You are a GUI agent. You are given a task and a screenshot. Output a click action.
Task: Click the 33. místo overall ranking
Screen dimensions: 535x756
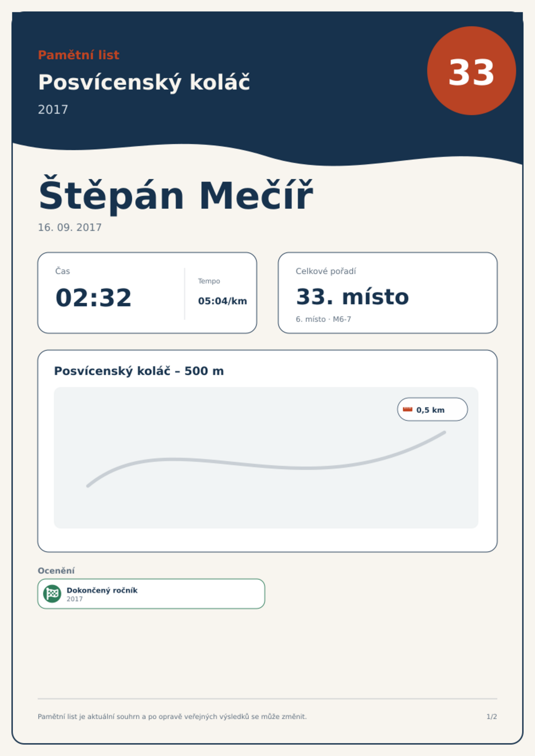[x=352, y=297]
